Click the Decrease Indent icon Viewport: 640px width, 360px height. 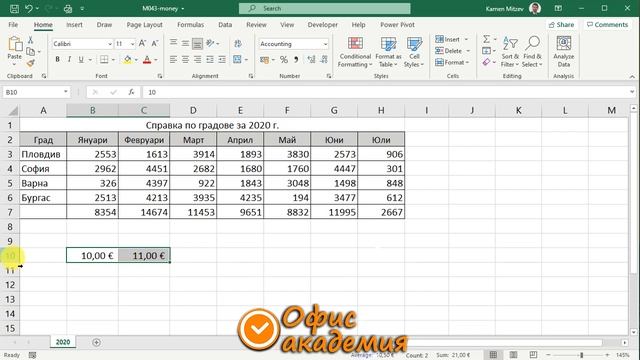(x=210, y=60)
